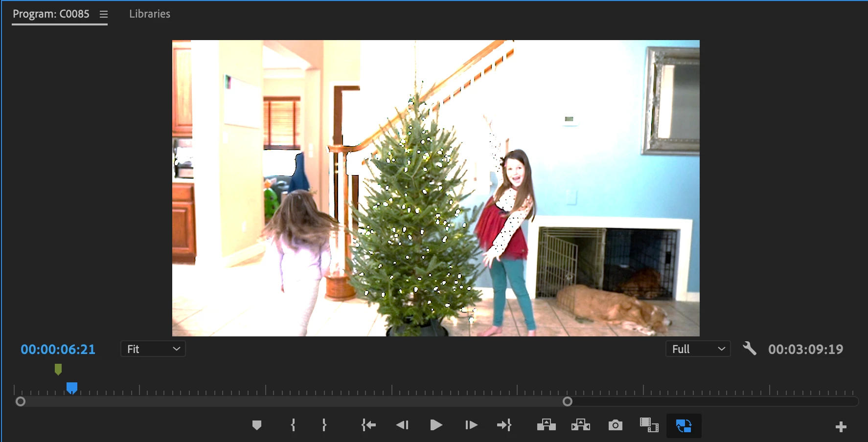Click the Mark Out bracket button
This screenshot has height=442, width=868.
(x=324, y=425)
